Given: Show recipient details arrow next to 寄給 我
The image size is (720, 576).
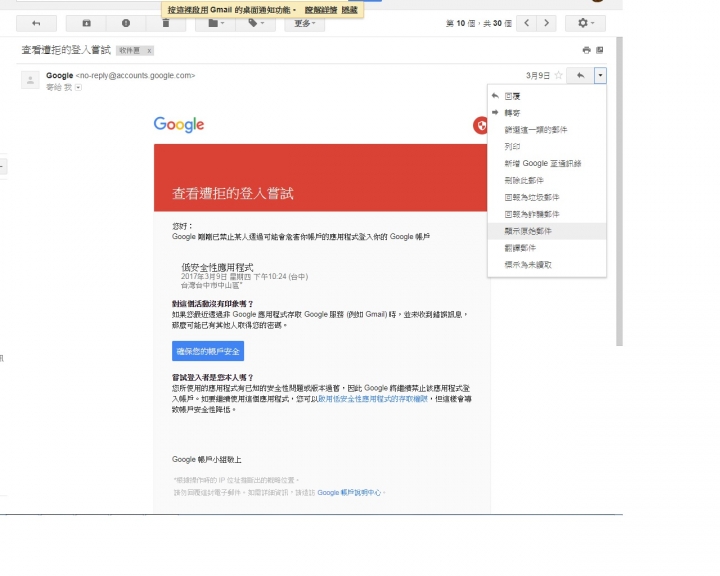Looking at the screenshot, I should [x=79, y=87].
